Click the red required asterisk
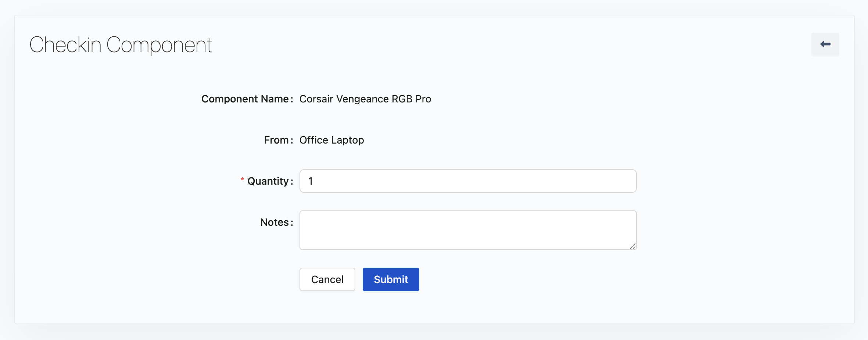This screenshot has width=868, height=340. pyautogui.click(x=242, y=180)
